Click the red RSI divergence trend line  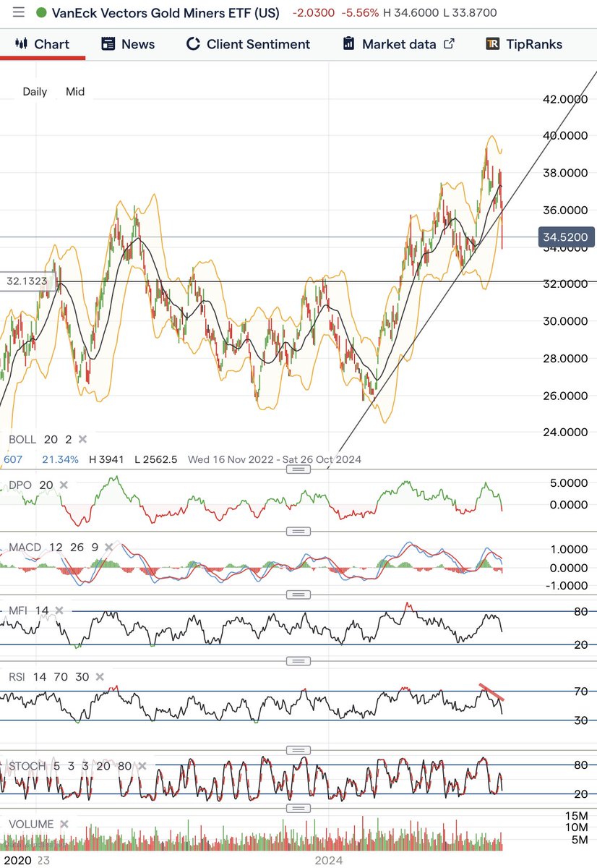pyautogui.click(x=491, y=691)
